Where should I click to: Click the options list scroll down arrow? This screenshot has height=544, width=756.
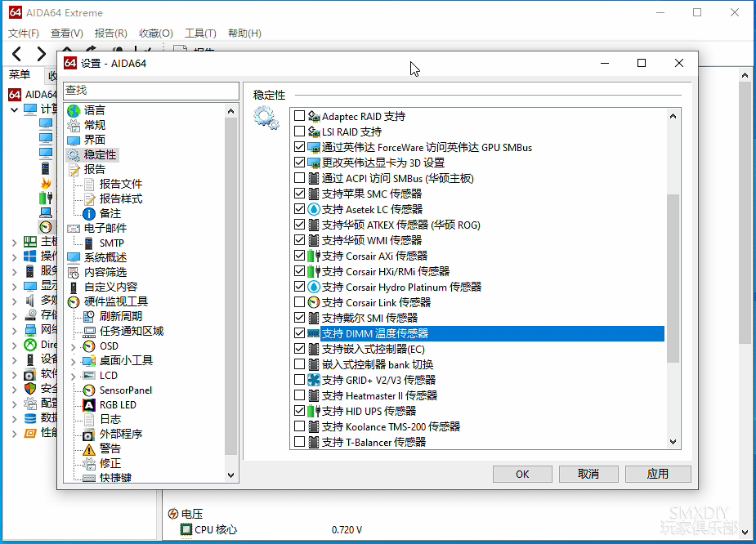[x=673, y=442]
